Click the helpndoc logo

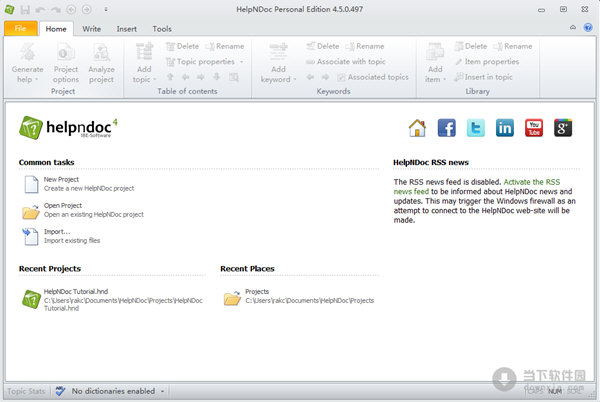click(x=68, y=128)
